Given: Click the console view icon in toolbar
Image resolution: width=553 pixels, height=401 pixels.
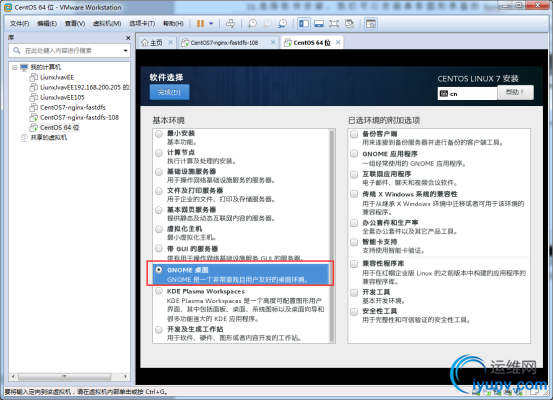Looking at the screenshot, I should tap(371, 24).
